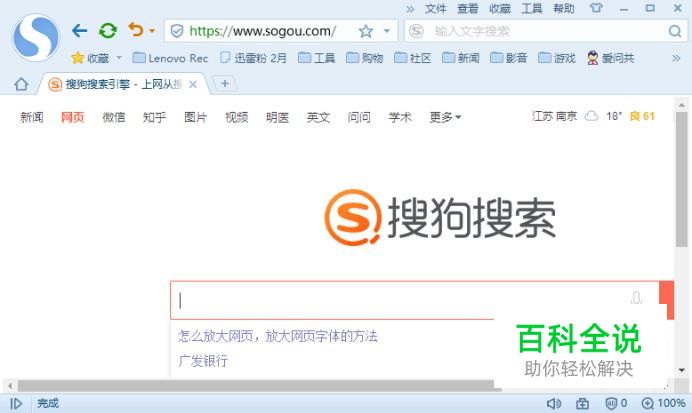Open the address bar history dropdown arrow
Viewport: 692px width, 413px height.
click(x=387, y=31)
